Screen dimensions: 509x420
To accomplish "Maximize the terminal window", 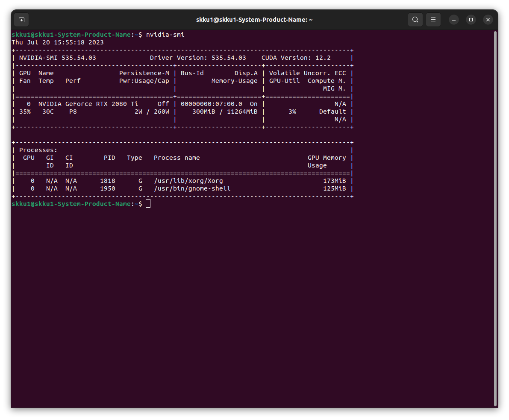I will pos(471,20).
